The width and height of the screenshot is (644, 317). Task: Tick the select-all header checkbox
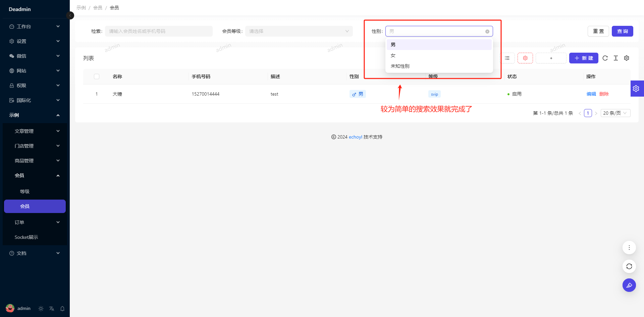97,76
